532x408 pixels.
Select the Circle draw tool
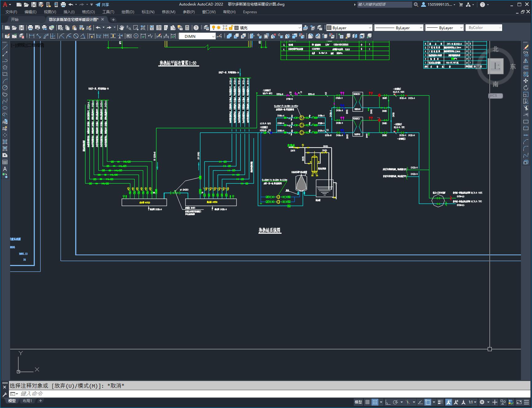pos(5,88)
